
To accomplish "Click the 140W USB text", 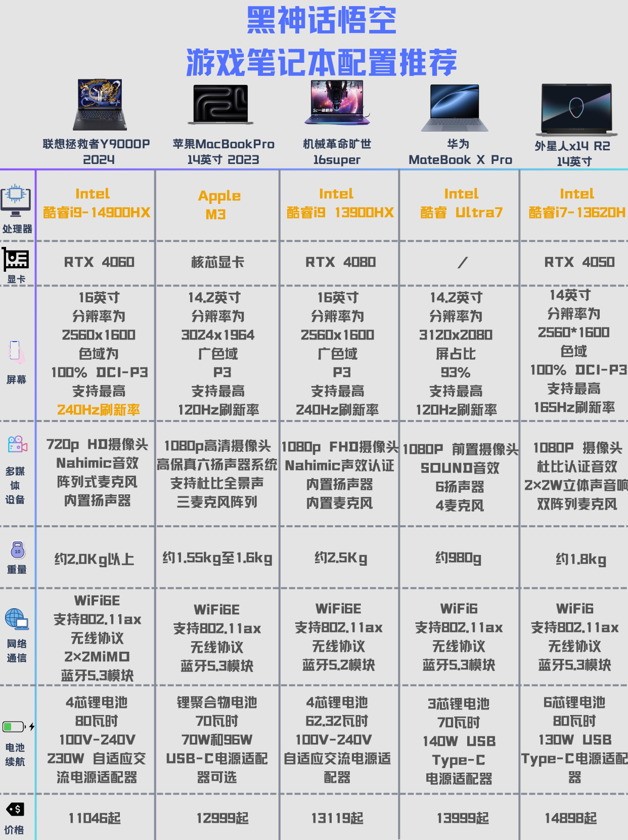I will click(x=459, y=741).
